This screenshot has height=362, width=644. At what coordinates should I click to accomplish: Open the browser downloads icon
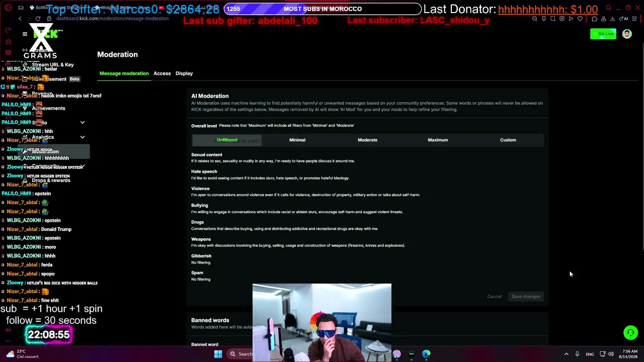pyautogui.click(x=612, y=19)
